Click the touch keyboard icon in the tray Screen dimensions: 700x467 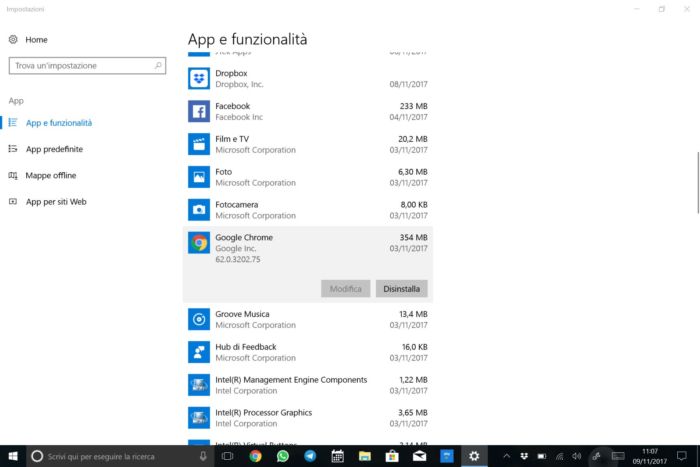point(618,456)
